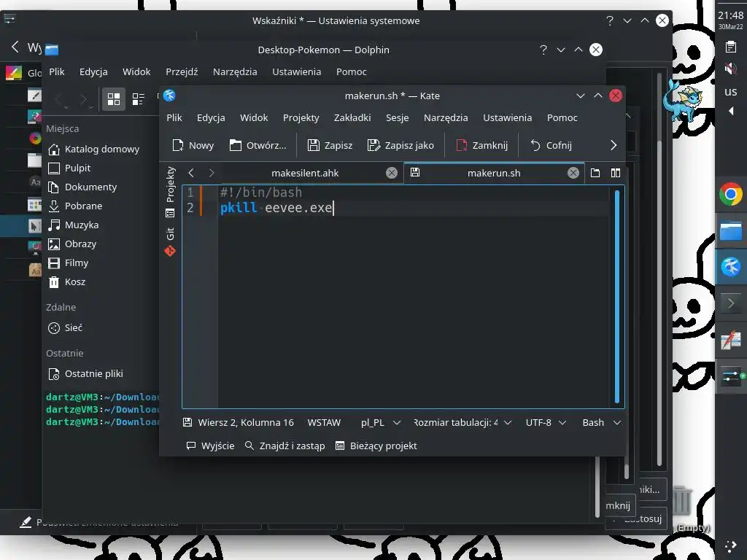Screen dimensions: 747x560
Task: Open the Pomoc menu in Kate
Action: [562, 117]
